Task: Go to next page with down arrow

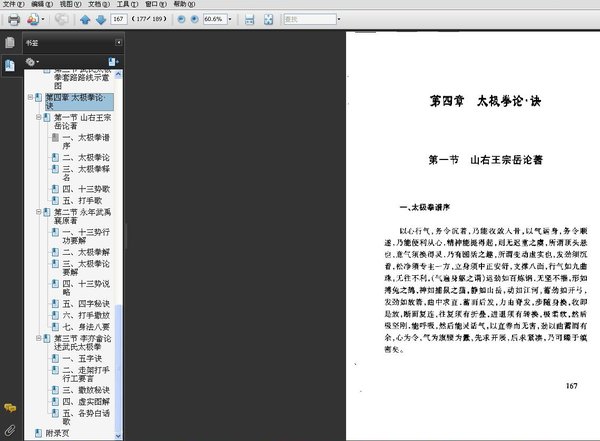Action: coord(101,19)
